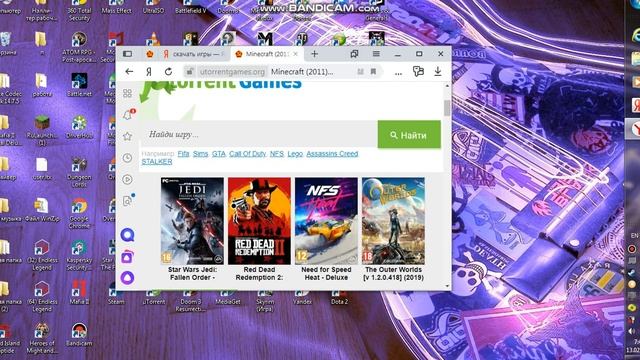Select the (64) Endless Legend shortcut
The width and height of the screenshot is (640, 360).
[42, 297]
